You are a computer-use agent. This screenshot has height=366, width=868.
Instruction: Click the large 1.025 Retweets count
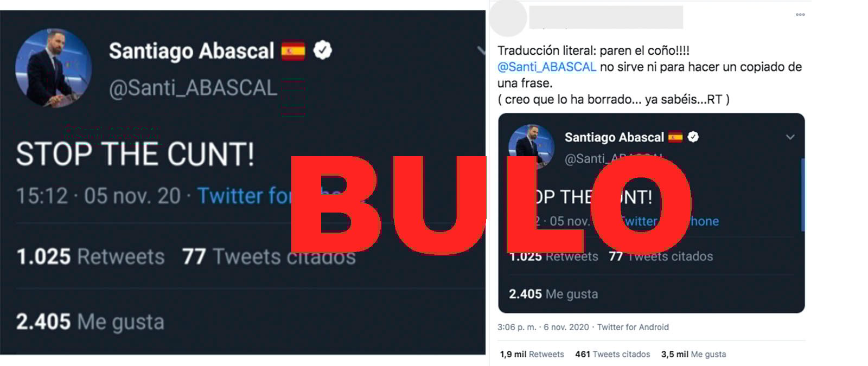(x=90, y=256)
